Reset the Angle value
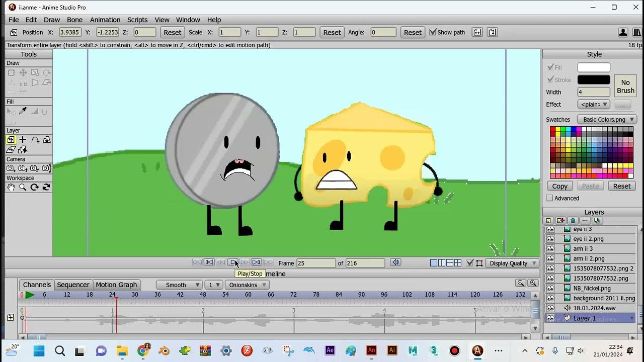Image resolution: width=644 pixels, height=362 pixels. 413,32
